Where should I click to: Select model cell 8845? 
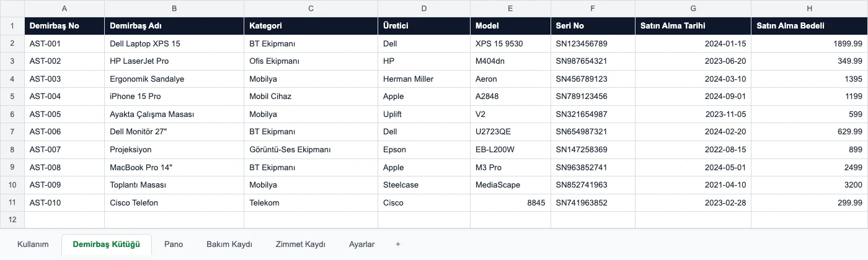point(510,203)
